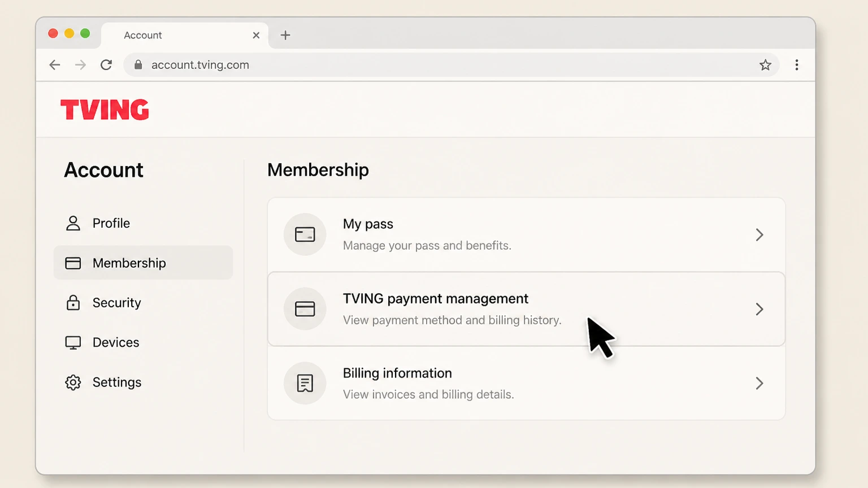Open the My pass title

click(368, 224)
